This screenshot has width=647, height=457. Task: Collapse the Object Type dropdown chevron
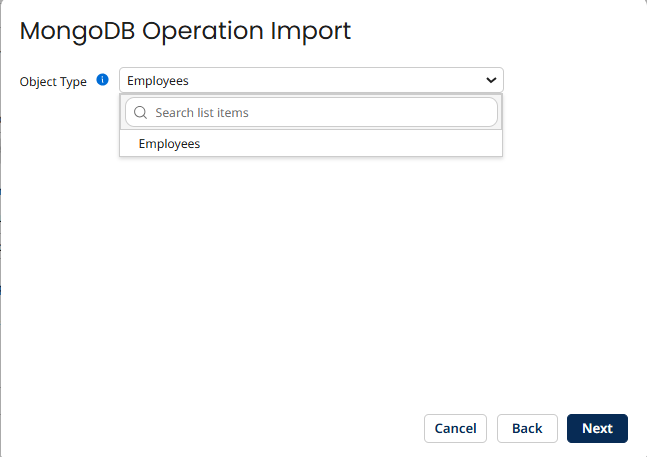pyautogui.click(x=490, y=80)
